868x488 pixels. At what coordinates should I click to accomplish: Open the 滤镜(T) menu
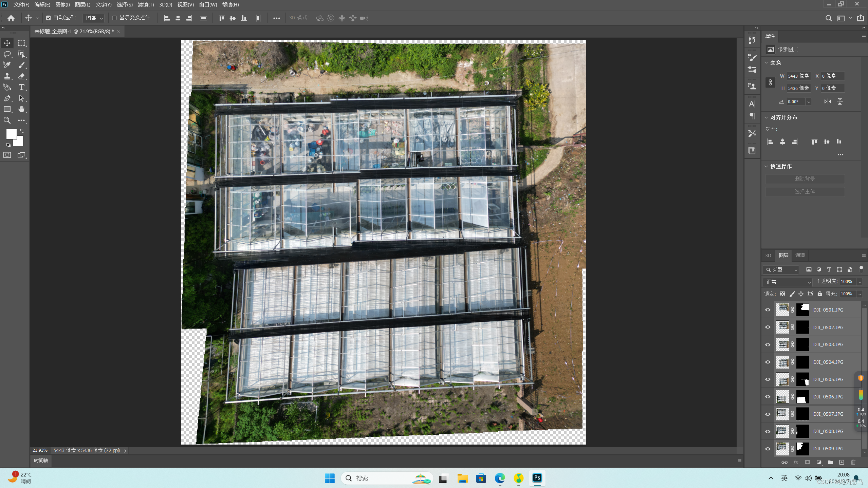[x=146, y=4]
